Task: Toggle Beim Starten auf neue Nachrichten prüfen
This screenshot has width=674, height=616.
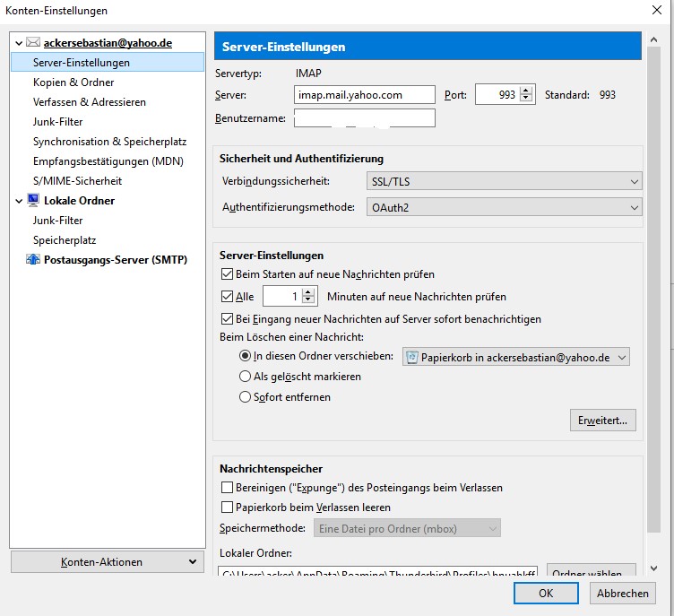Action: pyautogui.click(x=227, y=274)
